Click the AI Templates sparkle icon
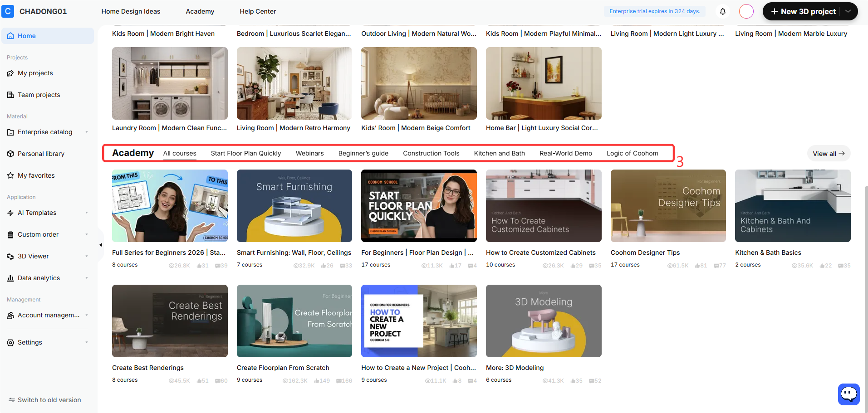868x413 pixels. pyautogui.click(x=10, y=213)
